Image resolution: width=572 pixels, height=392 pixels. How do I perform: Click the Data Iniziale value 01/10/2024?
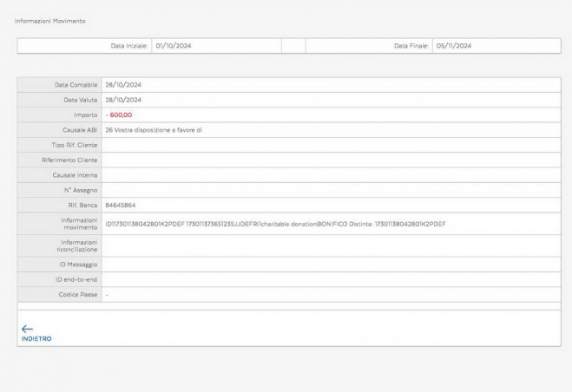click(174, 46)
